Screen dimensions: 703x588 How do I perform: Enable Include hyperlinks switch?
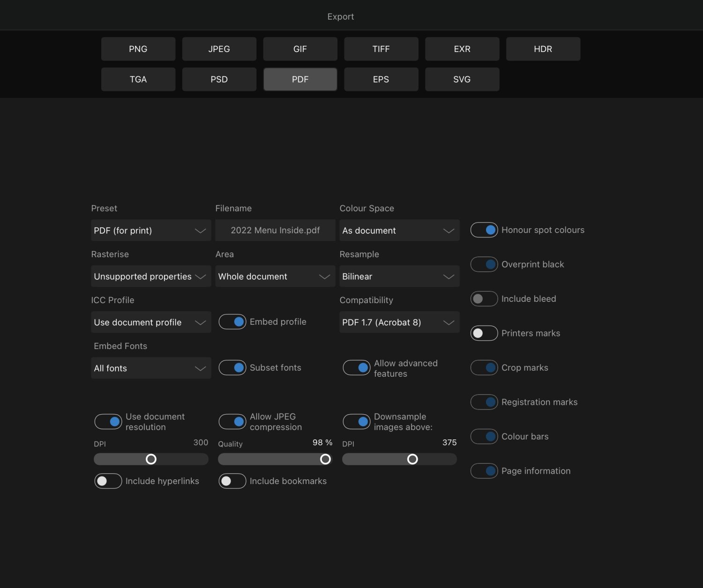(108, 481)
